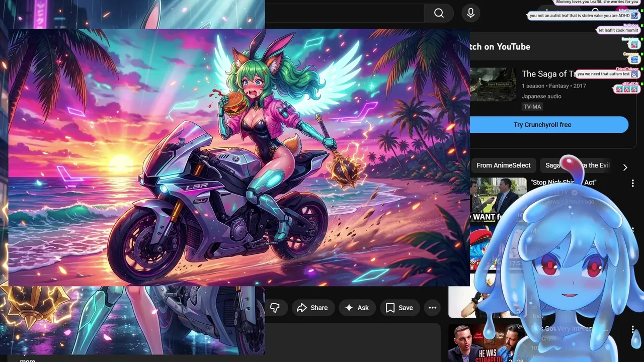
Task: Click the "Mommy loves you Leaflit" chat message
Action: (x=597, y=2)
